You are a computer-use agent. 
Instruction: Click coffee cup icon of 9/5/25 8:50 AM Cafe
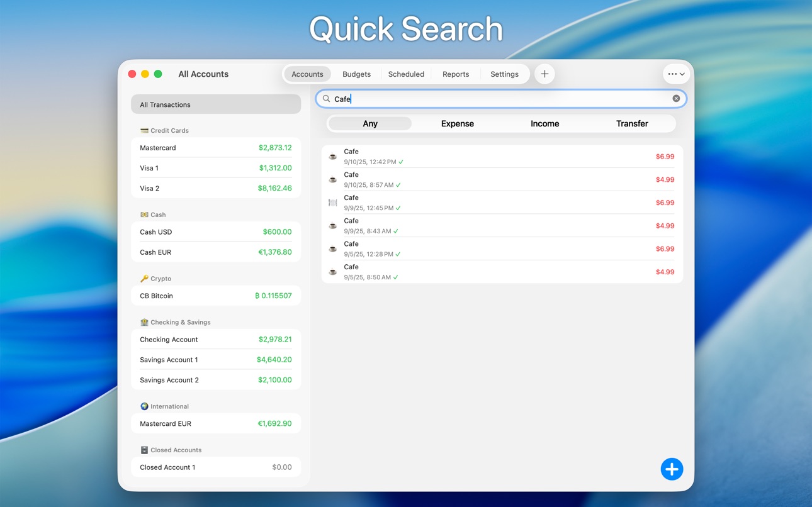click(333, 272)
